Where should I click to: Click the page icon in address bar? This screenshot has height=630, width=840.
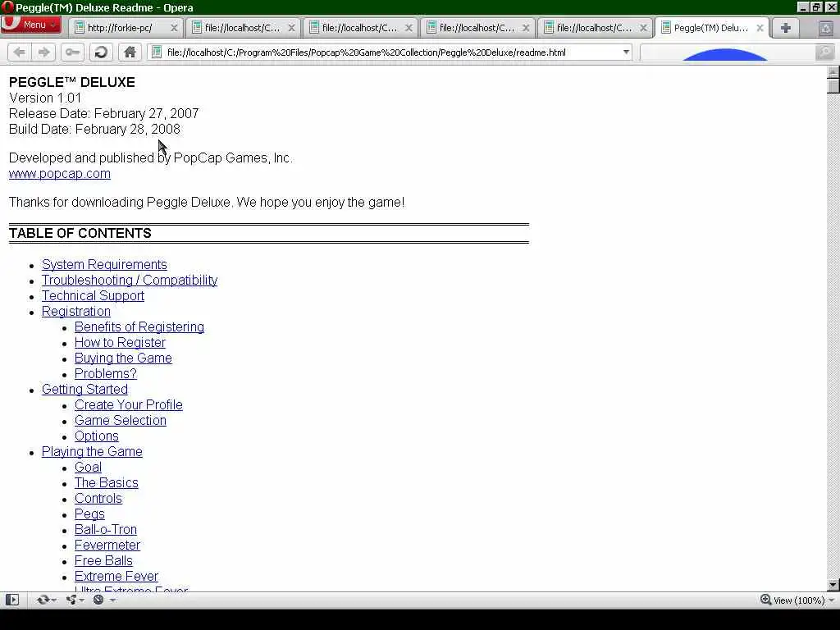click(x=157, y=52)
